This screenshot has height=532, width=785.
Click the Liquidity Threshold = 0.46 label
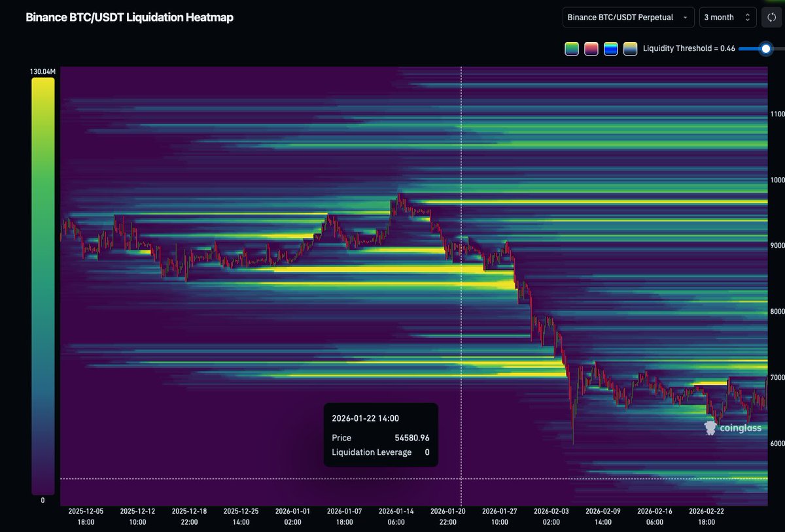(689, 48)
